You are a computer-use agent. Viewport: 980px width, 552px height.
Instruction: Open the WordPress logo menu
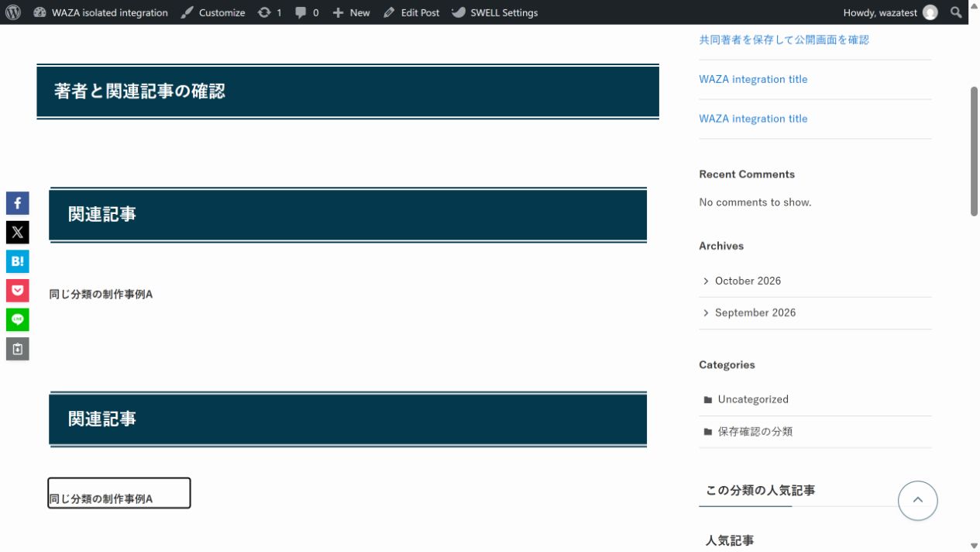pyautogui.click(x=13, y=12)
